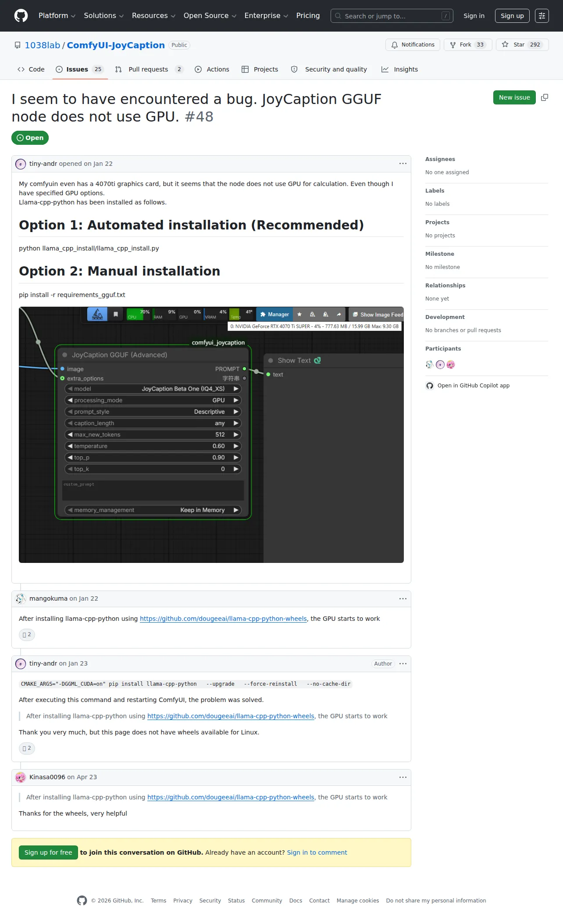Viewport: 563px width, 924px height.
Task: Click the Contact footer link
Action: click(x=319, y=901)
